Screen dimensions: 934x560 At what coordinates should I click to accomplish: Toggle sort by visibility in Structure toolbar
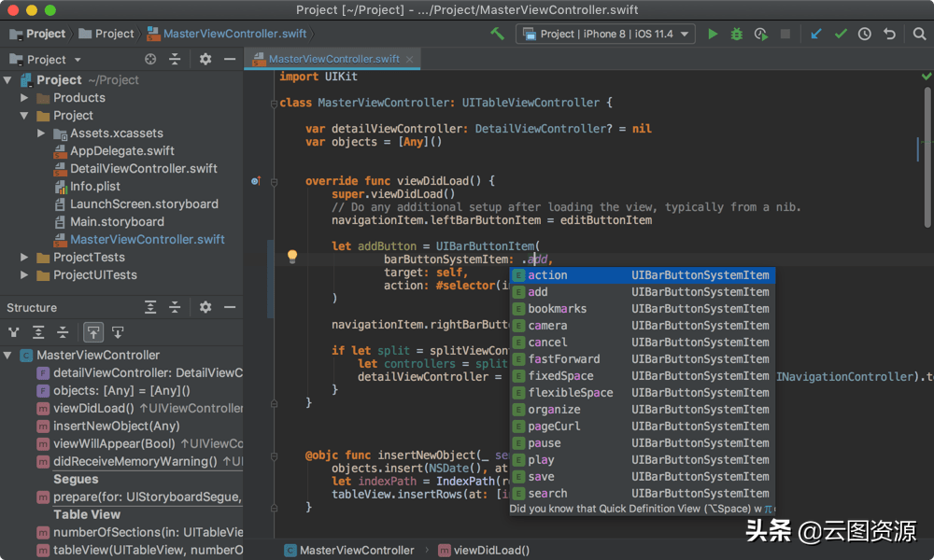tap(14, 332)
